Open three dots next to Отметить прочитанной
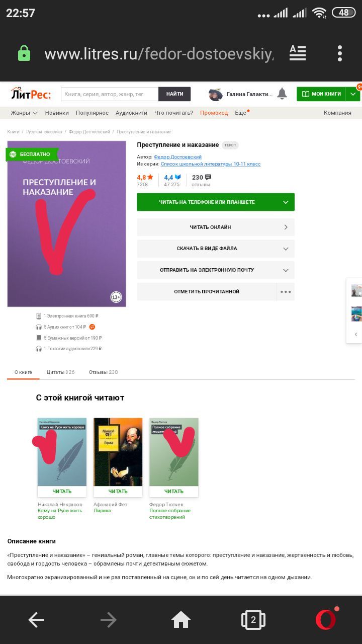 286,292
